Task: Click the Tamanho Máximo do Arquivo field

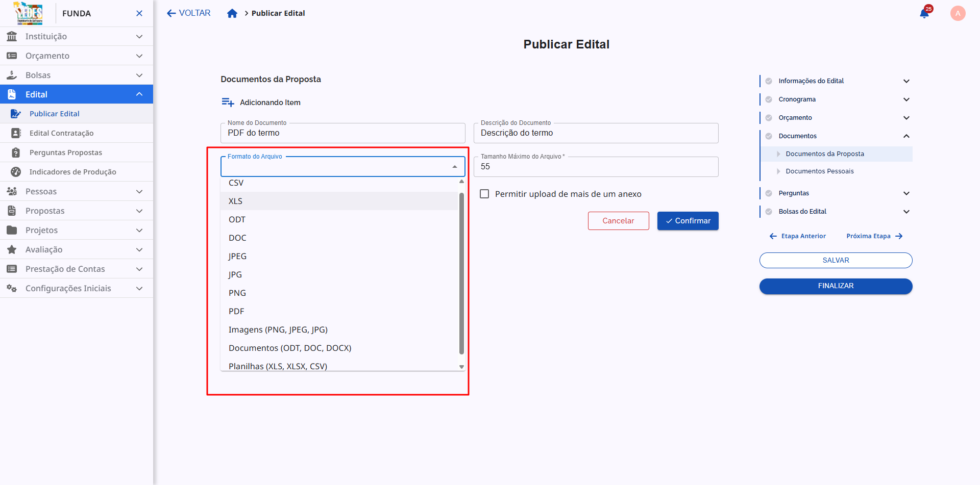Action: 595,167
